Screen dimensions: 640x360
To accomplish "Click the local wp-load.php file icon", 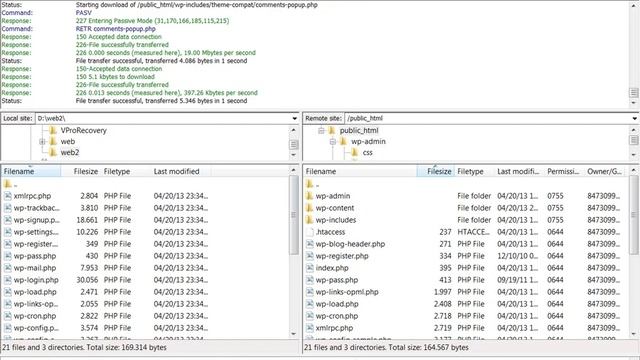I will click(7, 292).
